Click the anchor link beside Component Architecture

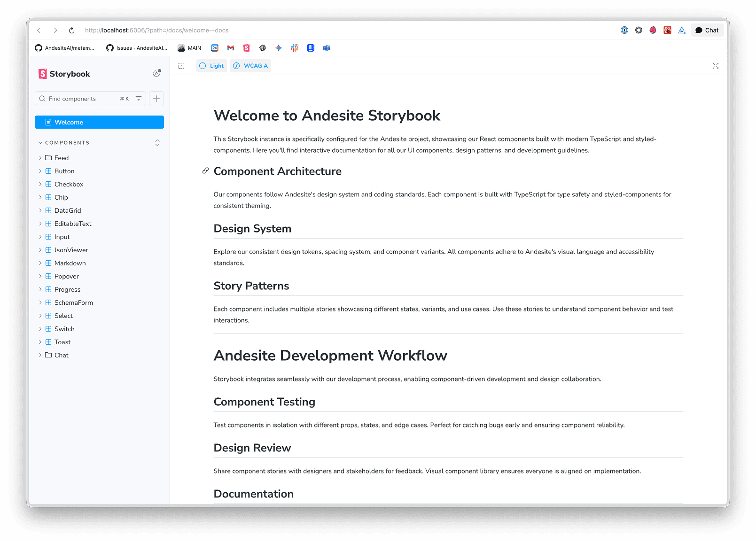point(205,170)
